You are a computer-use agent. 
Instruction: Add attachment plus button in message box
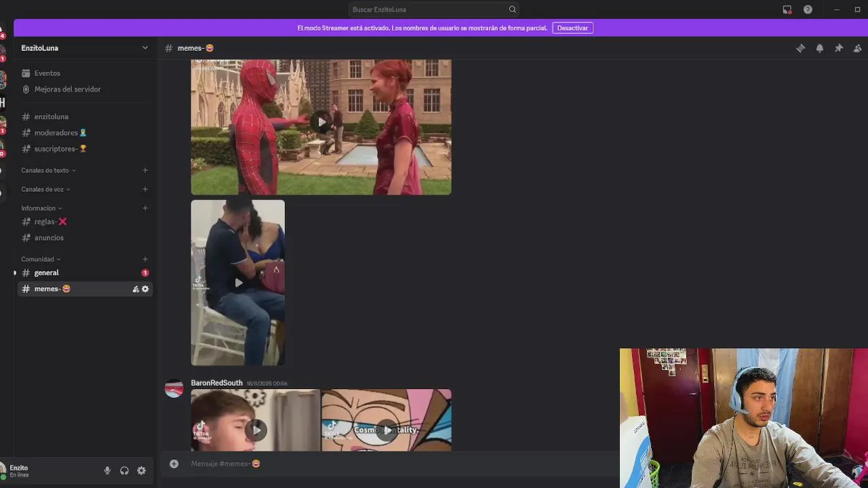click(x=174, y=464)
